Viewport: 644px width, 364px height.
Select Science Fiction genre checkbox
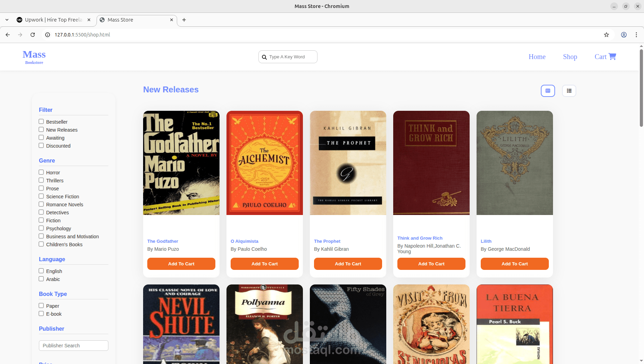(41, 196)
